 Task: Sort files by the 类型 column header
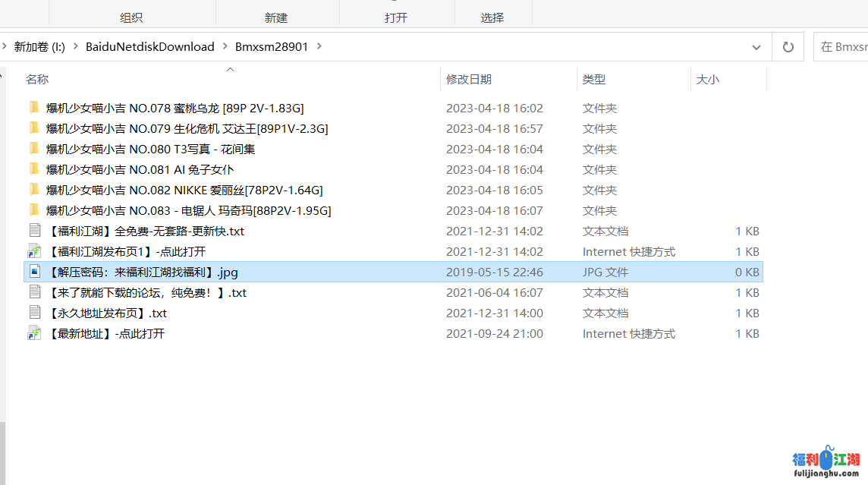(x=593, y=79)
